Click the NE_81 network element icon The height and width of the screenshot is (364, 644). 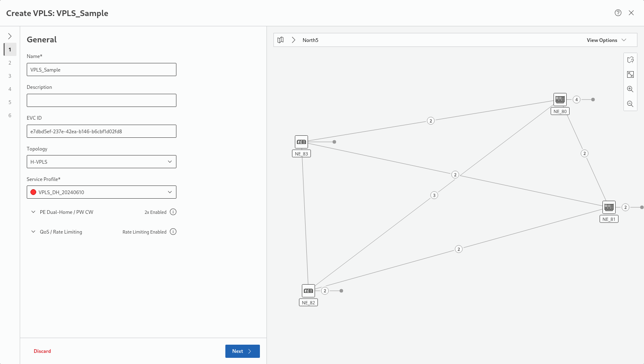tap(609, 207)
